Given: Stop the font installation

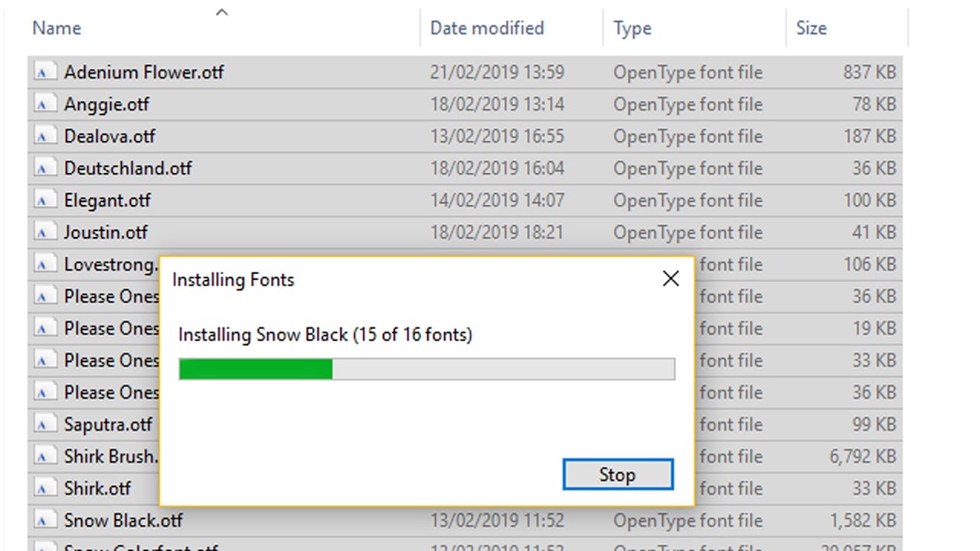Looking at the screenshot, I should [618, 474].
